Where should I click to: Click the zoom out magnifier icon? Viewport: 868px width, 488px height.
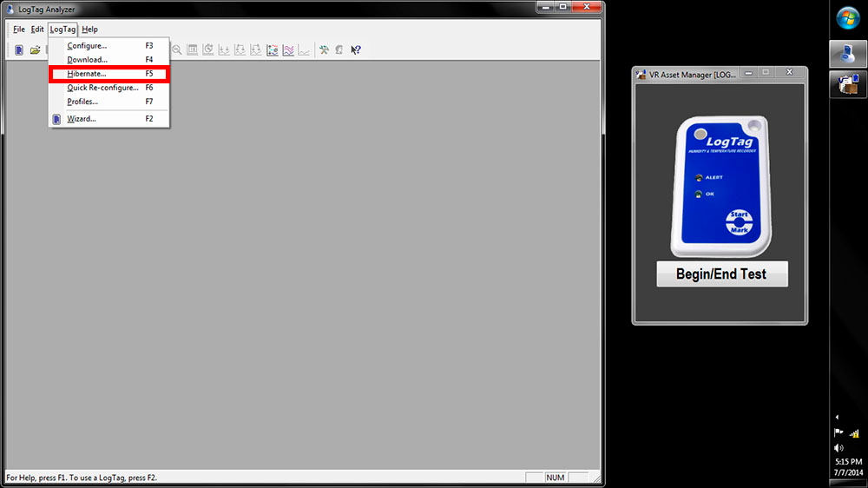click(x=177, y=50)
